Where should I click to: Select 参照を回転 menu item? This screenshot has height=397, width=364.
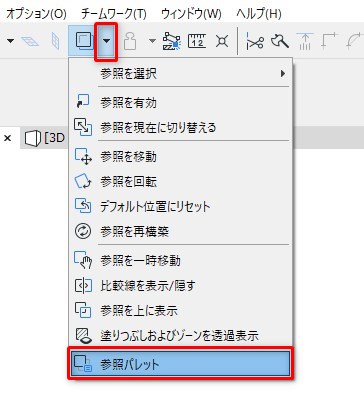coord(180,181)
